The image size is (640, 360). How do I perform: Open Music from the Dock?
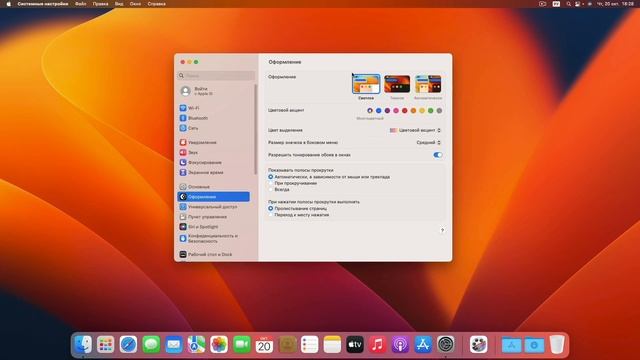pyautogui.click(x=378, y=344)
